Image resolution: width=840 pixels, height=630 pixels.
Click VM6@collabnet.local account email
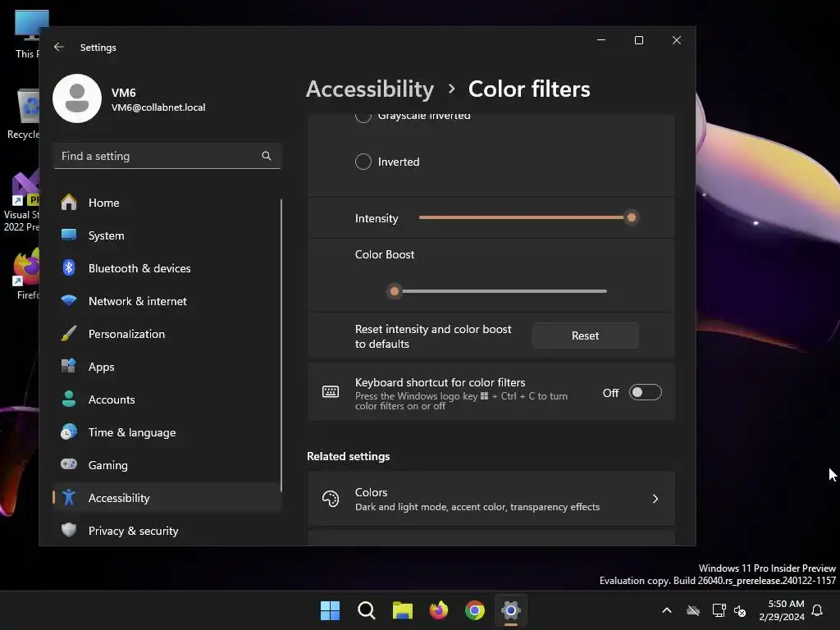(x=158, y=107)
